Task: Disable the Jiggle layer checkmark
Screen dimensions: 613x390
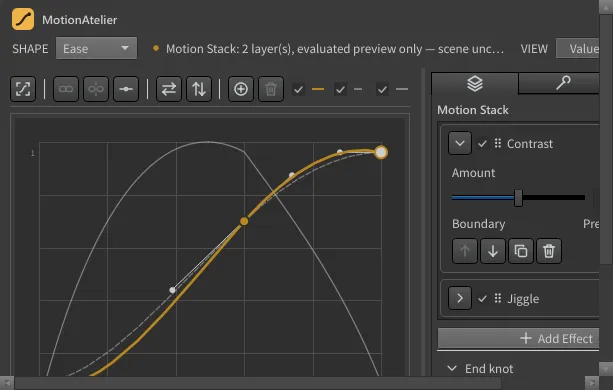Action: (482, 299)
